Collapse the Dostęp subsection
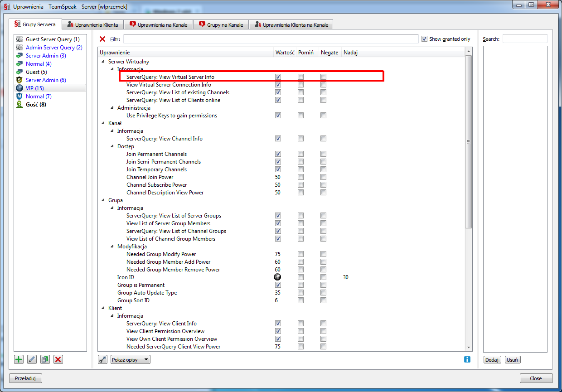 [112, 146]
